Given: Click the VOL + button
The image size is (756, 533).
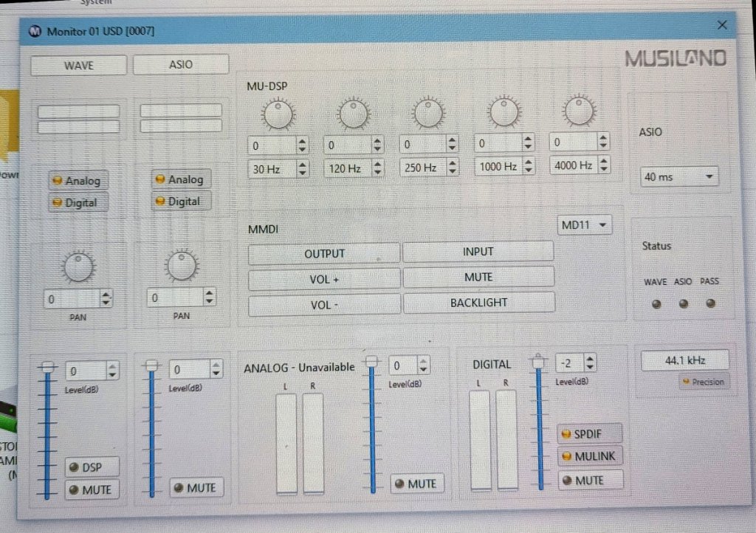Looking at the screenshot, I should pyautogui.click(x=324, y=280).
